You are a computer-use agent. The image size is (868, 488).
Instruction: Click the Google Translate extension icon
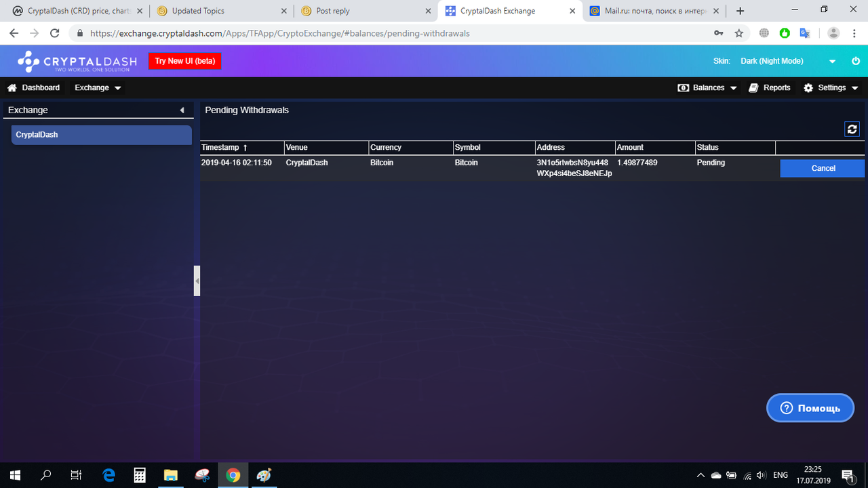[x=805, y=33]
